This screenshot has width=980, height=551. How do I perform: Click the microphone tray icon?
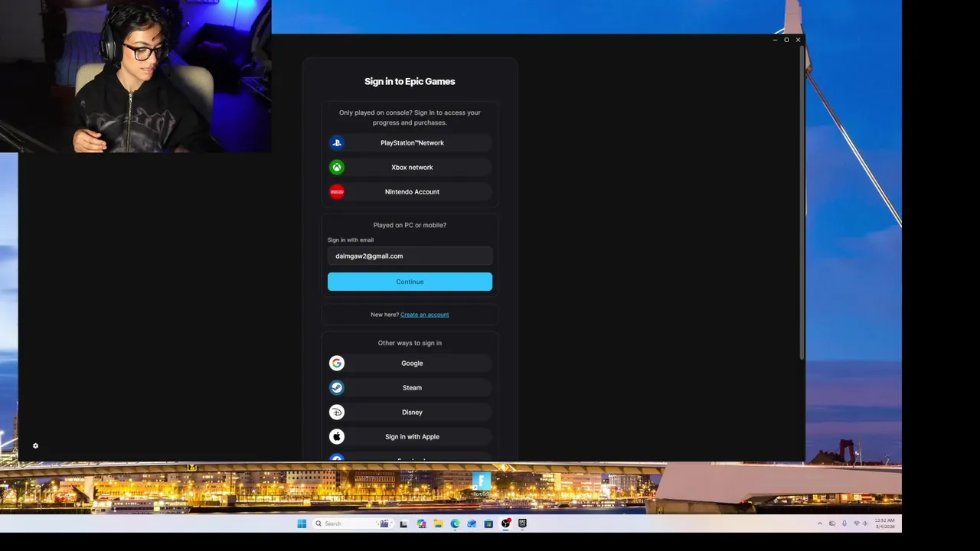click(x=844, y=523)
